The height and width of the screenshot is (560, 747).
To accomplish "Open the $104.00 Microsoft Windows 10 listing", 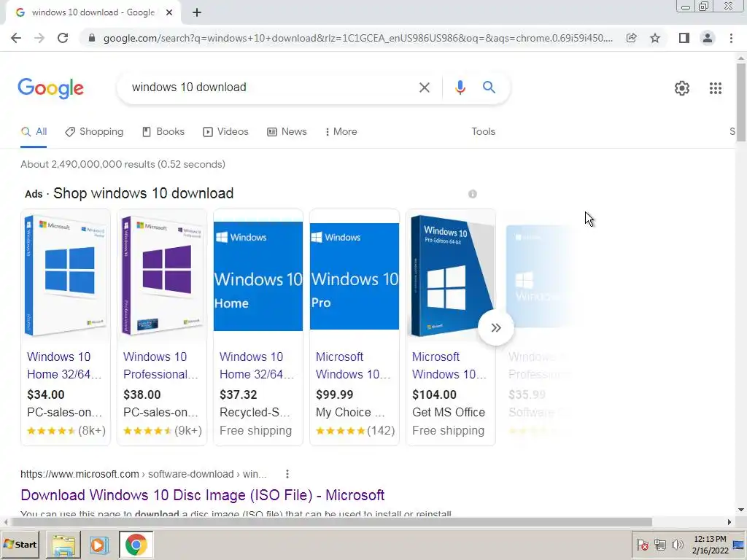I will (449, 366).
